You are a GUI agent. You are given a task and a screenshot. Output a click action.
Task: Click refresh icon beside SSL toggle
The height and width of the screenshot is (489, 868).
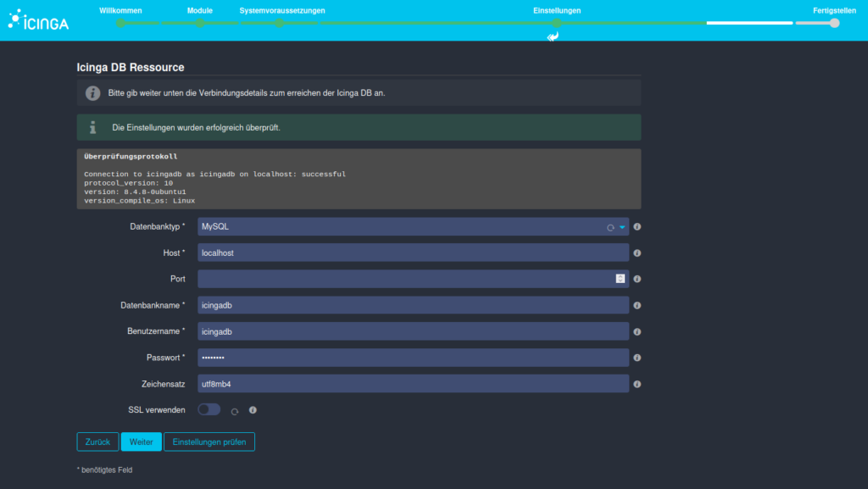pyautogui.click(x=235, y=412)
